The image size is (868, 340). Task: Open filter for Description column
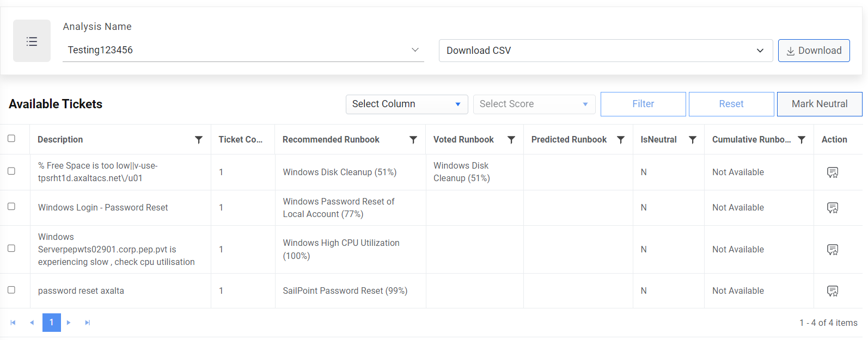(199, 140)
